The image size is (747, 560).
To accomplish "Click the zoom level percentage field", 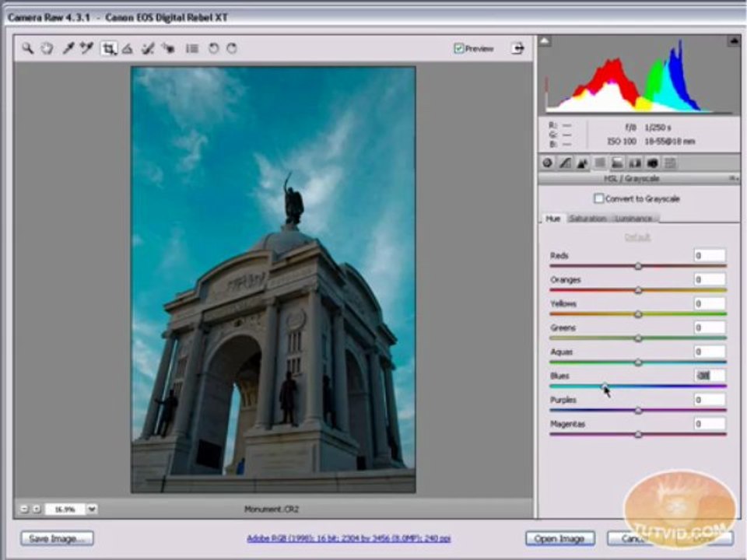I will pos(65,509).
